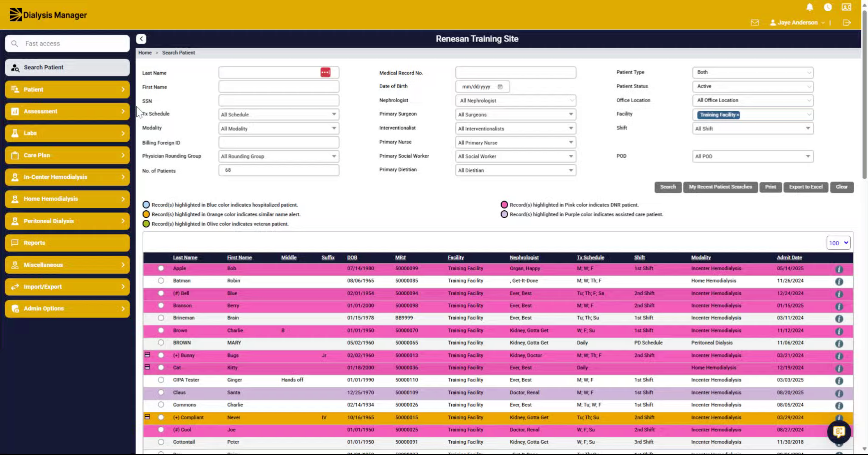Select radio button for Brineman Brain
Viewport: 868px width, 455px height.
(x=161, y=318)
